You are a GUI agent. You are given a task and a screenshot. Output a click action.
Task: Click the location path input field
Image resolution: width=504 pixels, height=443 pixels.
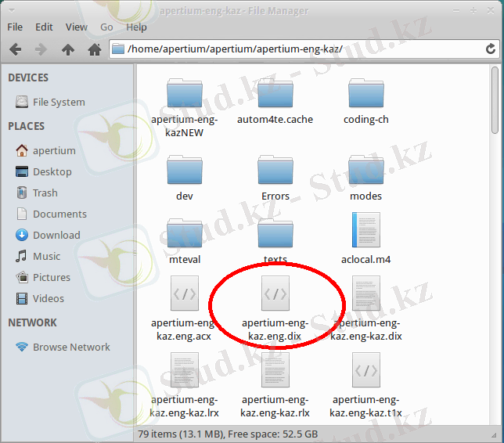(304, 49)
